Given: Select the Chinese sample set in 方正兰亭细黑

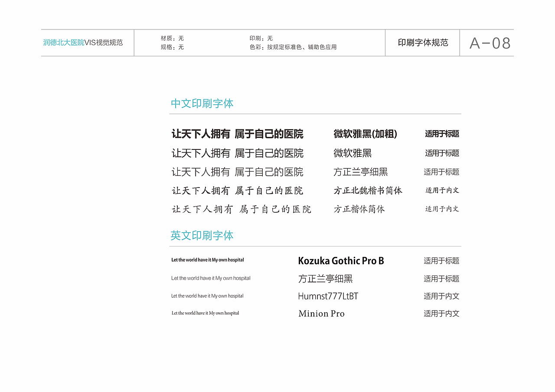Looking at the screenshot, I should (x=238, y=172).
